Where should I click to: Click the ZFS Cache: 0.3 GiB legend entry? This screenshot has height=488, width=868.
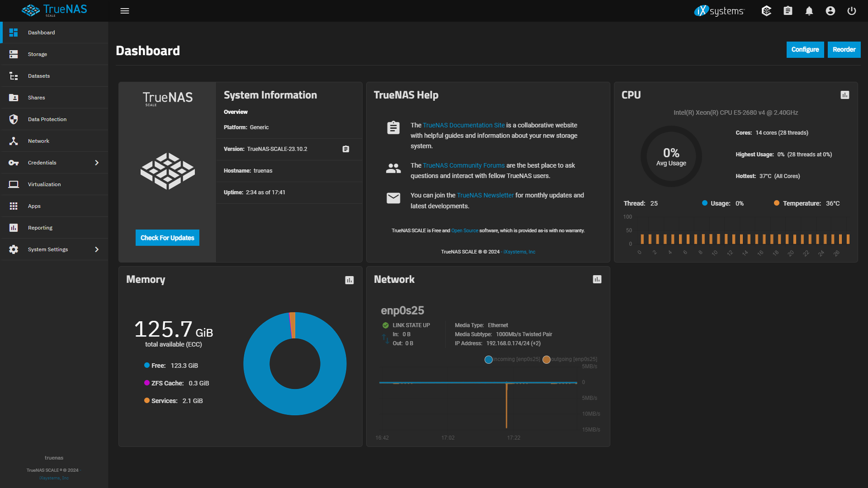(177, 383)
